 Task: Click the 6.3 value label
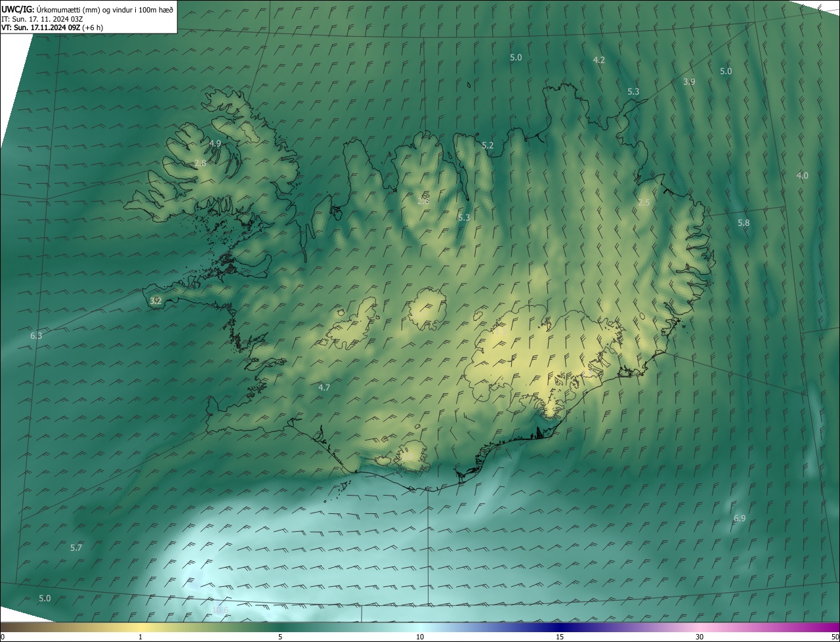[36, 335]
